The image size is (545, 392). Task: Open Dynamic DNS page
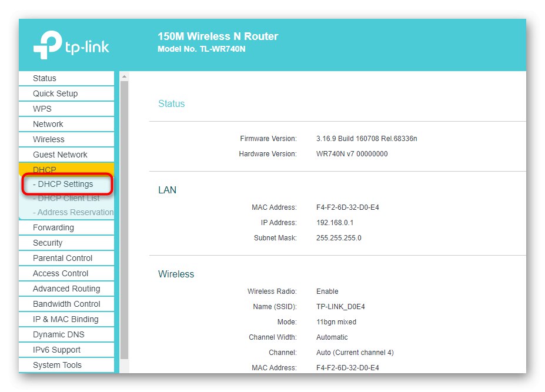tap(66, 334)
